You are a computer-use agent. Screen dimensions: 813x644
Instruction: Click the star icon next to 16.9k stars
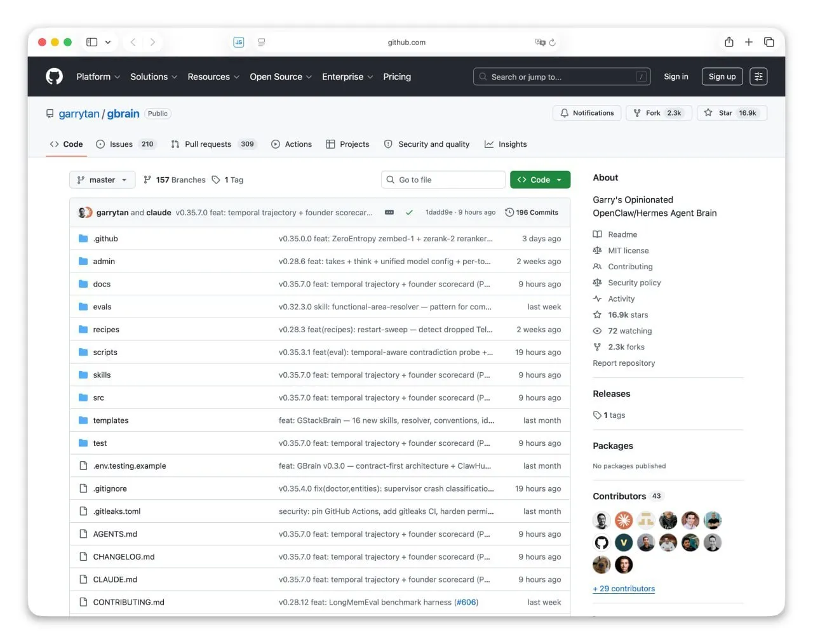597,315
